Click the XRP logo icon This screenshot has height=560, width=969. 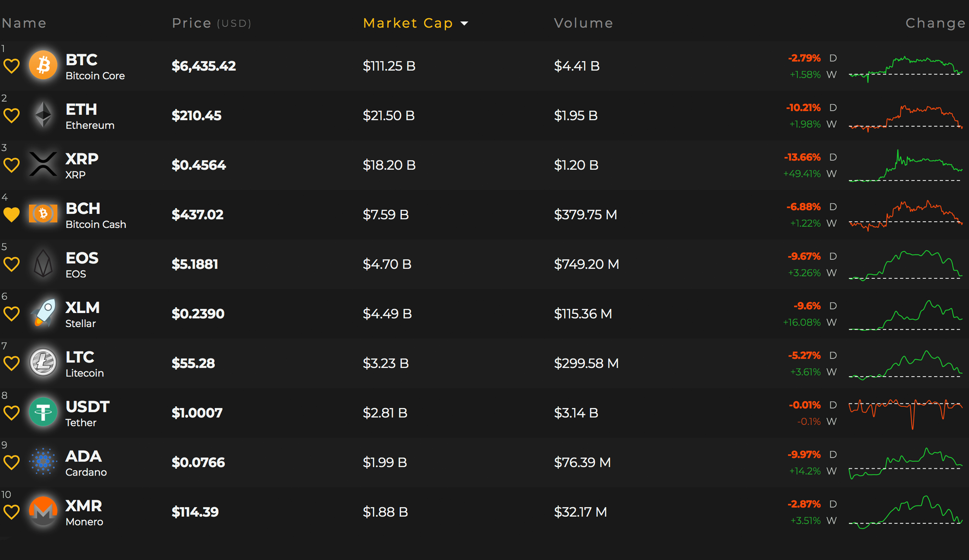pos(43,164)
